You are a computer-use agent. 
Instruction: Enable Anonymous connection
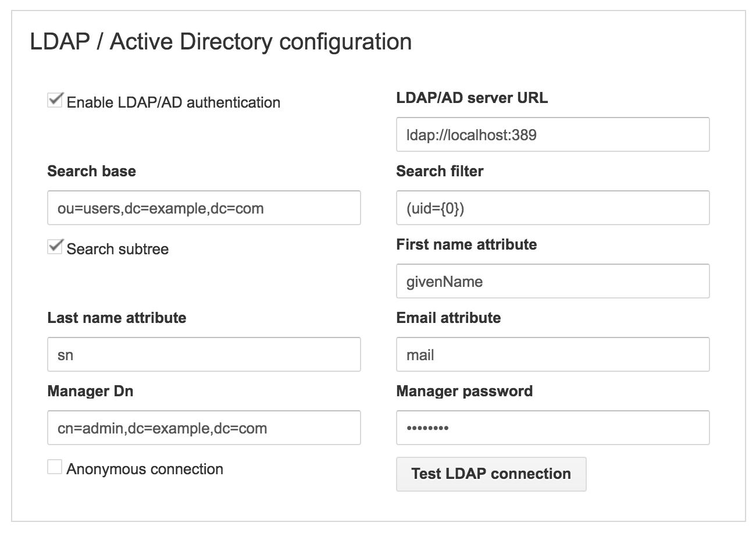55,466
